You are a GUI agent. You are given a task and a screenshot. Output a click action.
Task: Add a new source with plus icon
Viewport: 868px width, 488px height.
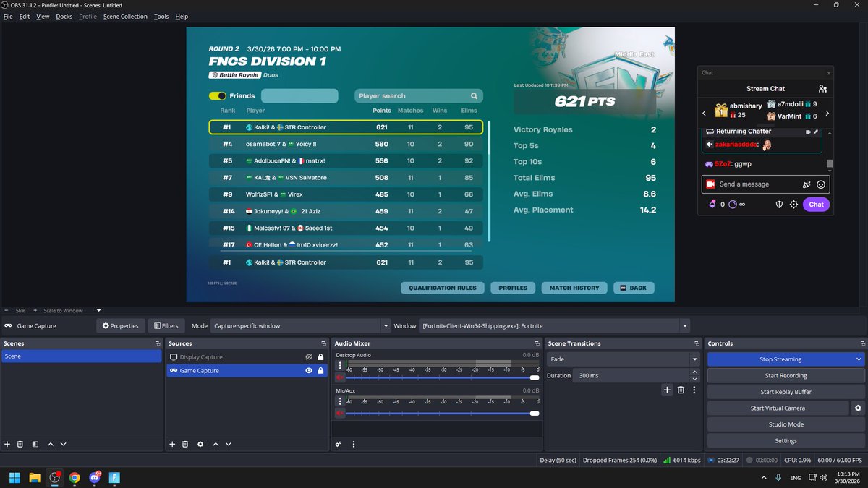pos(172,444)
